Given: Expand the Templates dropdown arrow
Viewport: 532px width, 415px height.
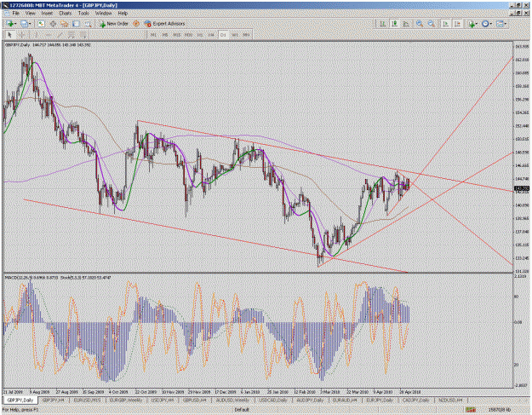Looking at the screenshot, I should pyautogui.click(x=506, y=24).
